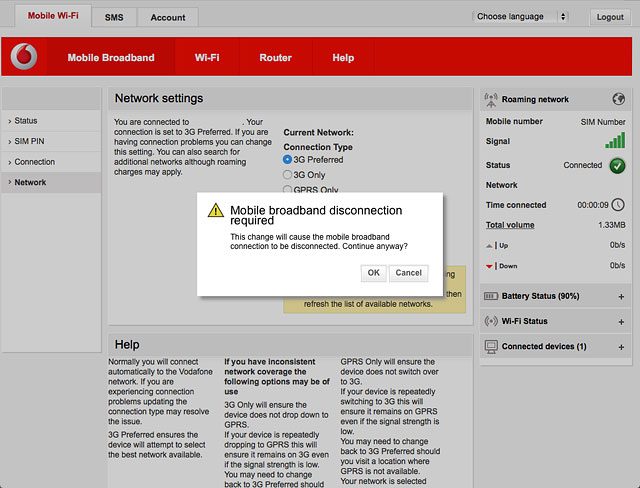This screenshot has height=488, width=640.
Task: Expand the Wi-Fi Status section
Action: 621,322
